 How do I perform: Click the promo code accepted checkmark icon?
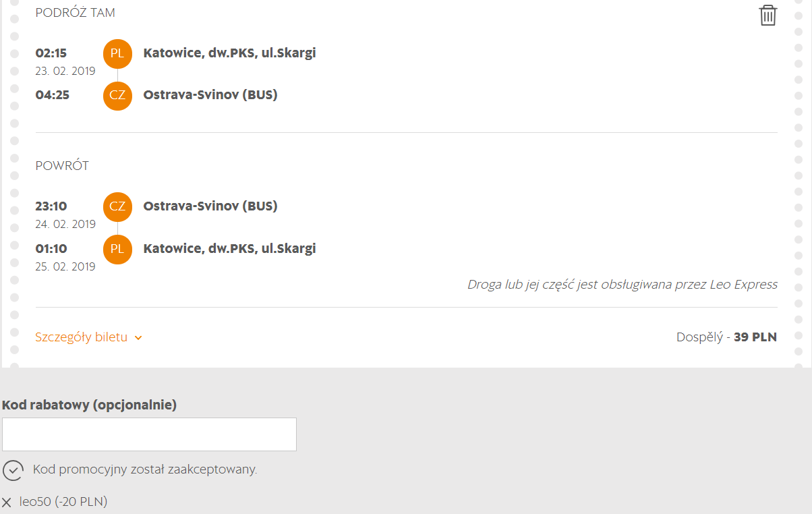tap(13, 470)
